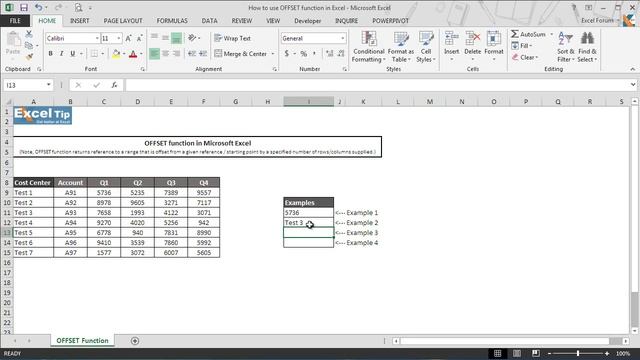
Task: Increase indent in the Alignment group
Action: 203,53
